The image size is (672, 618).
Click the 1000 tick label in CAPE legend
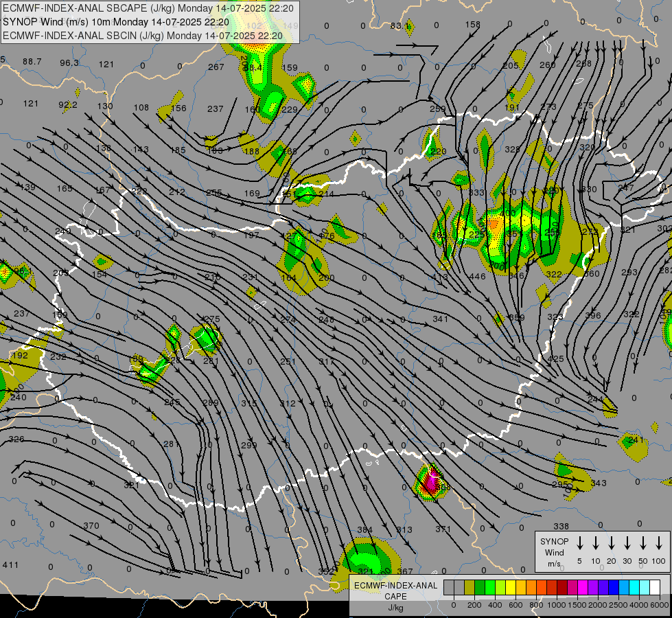coord(557,605)
